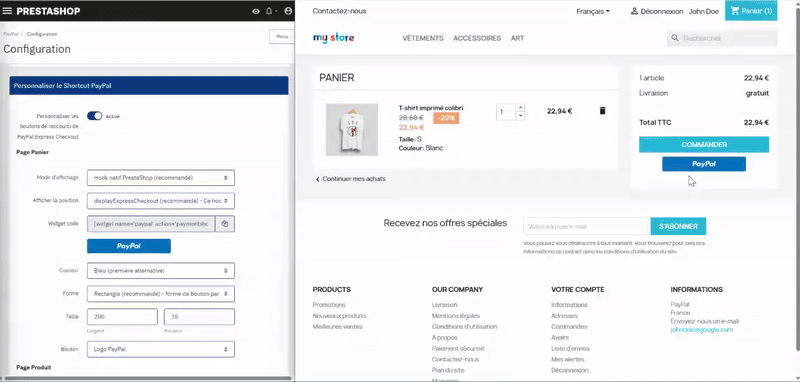The image size is (800, 382).
Task: Open the Plan du site footer link
Action: point(448,370)
